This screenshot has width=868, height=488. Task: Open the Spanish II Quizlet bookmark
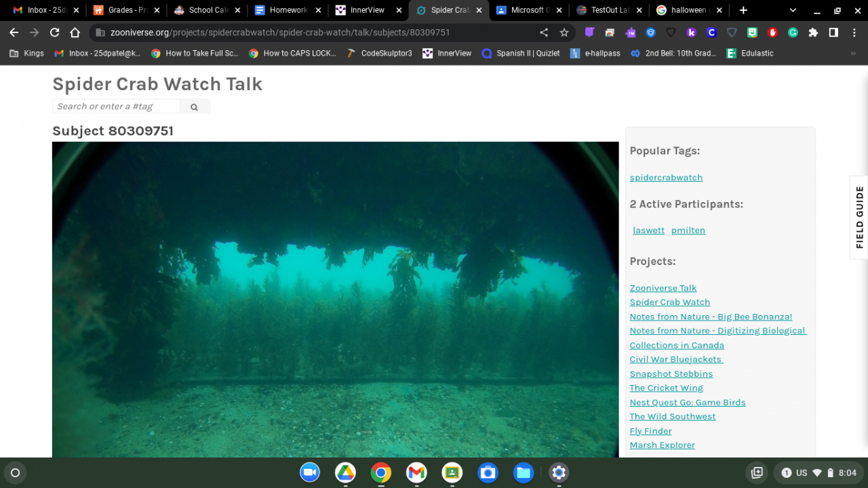pos(521,53)
